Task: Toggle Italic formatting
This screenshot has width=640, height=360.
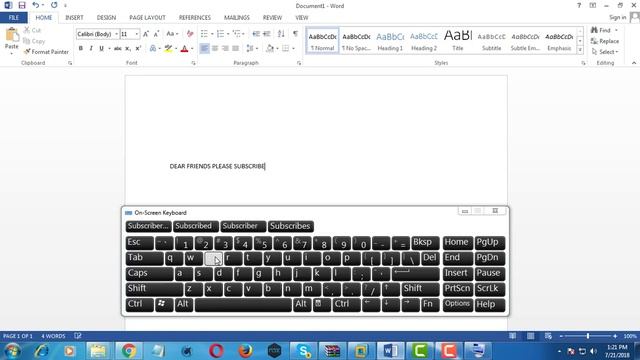Action: coord(91,49)
